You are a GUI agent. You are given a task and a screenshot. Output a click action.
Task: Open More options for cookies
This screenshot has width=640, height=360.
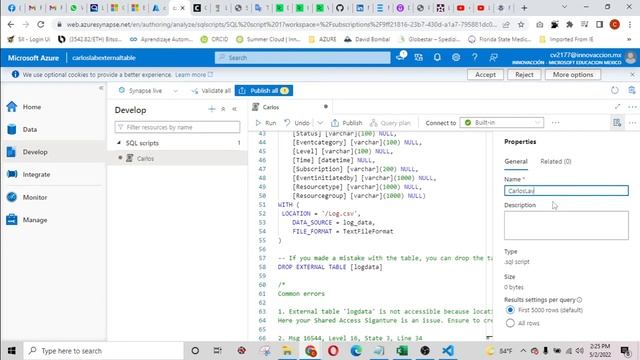(x=573, y=75)
